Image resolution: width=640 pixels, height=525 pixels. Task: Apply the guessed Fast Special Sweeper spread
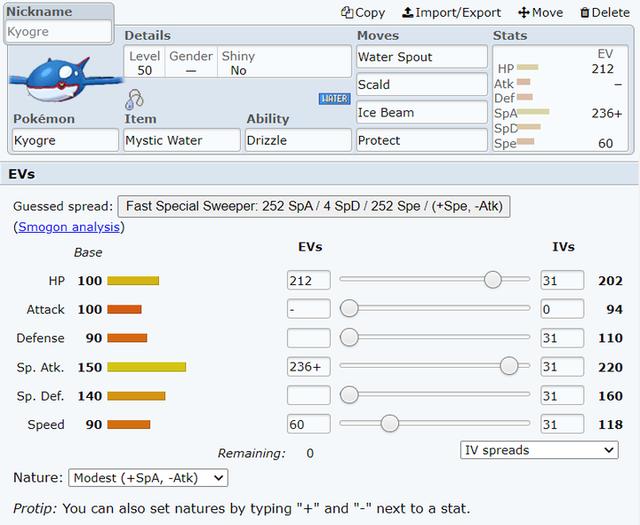click(314, 206)
